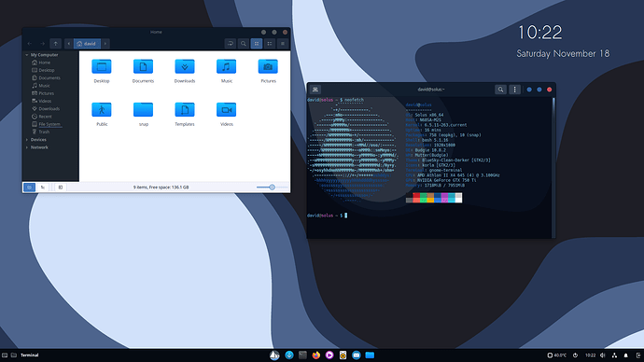Click the 40.0°C temperature indicator

[557, 355]
